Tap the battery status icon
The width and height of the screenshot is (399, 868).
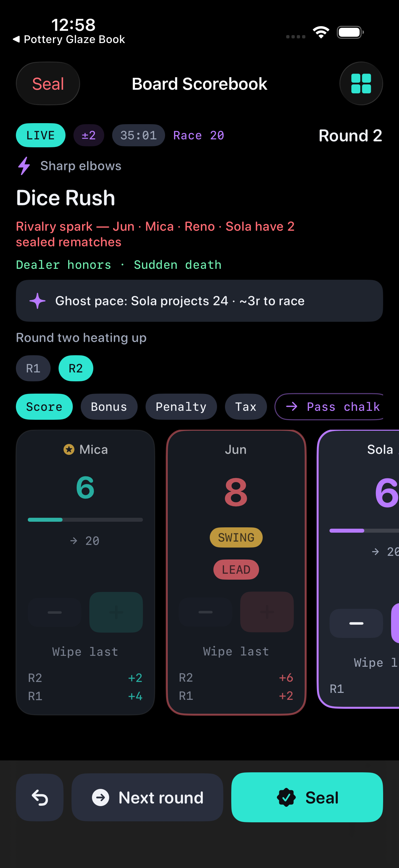click(350, 32)
